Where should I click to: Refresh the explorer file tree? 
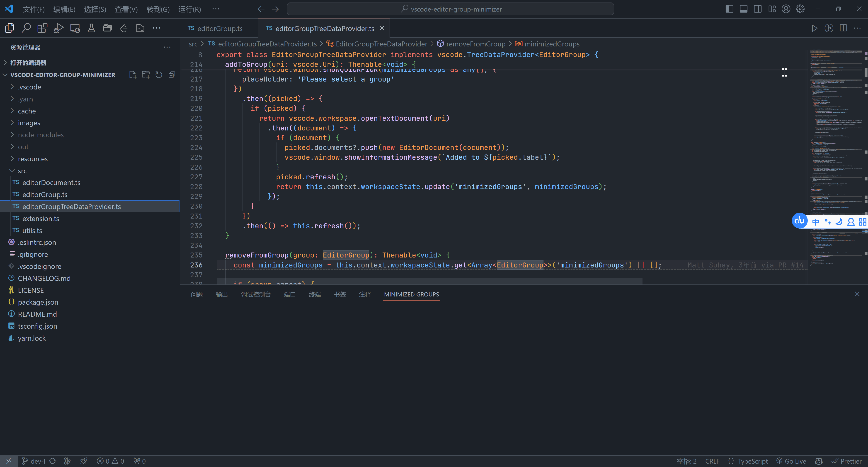pyautogui.click(x=159, y=75)
